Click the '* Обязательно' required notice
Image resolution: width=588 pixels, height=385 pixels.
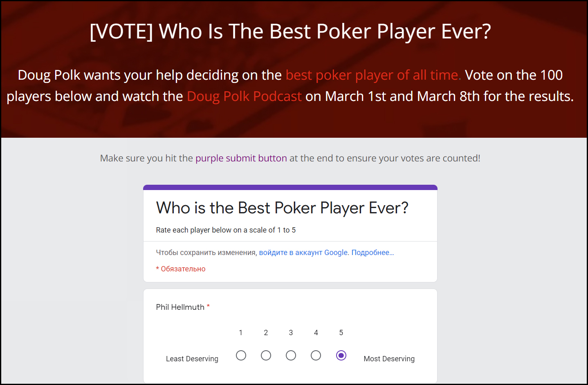[x=181, y=269]
